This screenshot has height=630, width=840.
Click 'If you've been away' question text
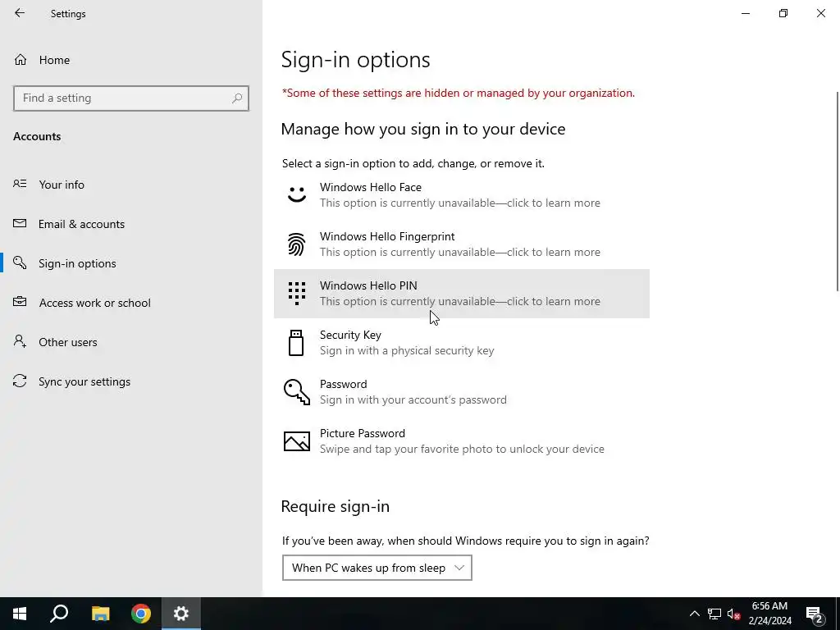pos(466,541)
